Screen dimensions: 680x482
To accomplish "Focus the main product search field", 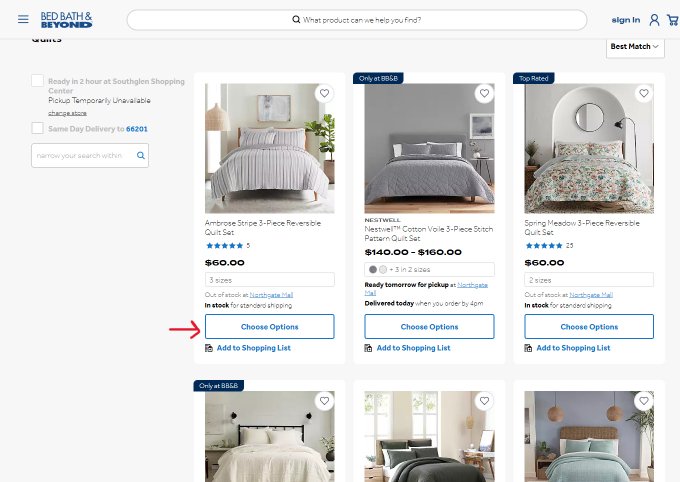I will pos(357,20).
